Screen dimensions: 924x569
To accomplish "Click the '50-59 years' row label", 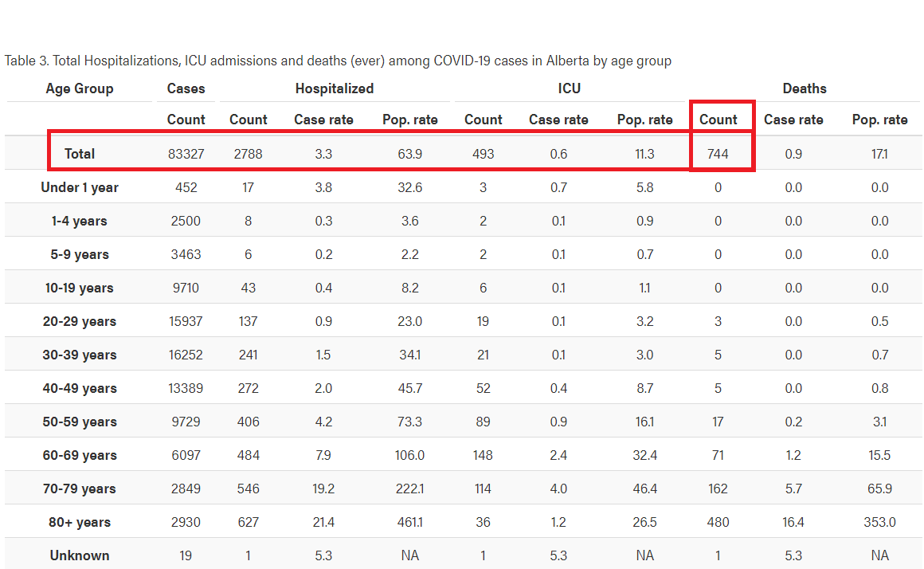I will [x=80, y=422].
